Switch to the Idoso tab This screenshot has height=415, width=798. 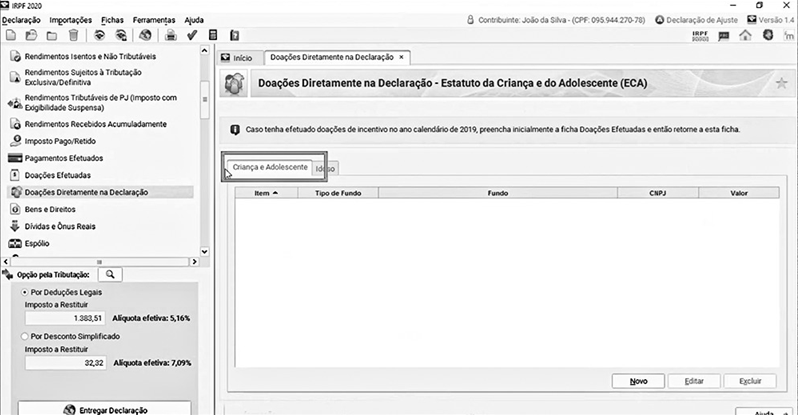pyautogui.click(x=325, y=169)
